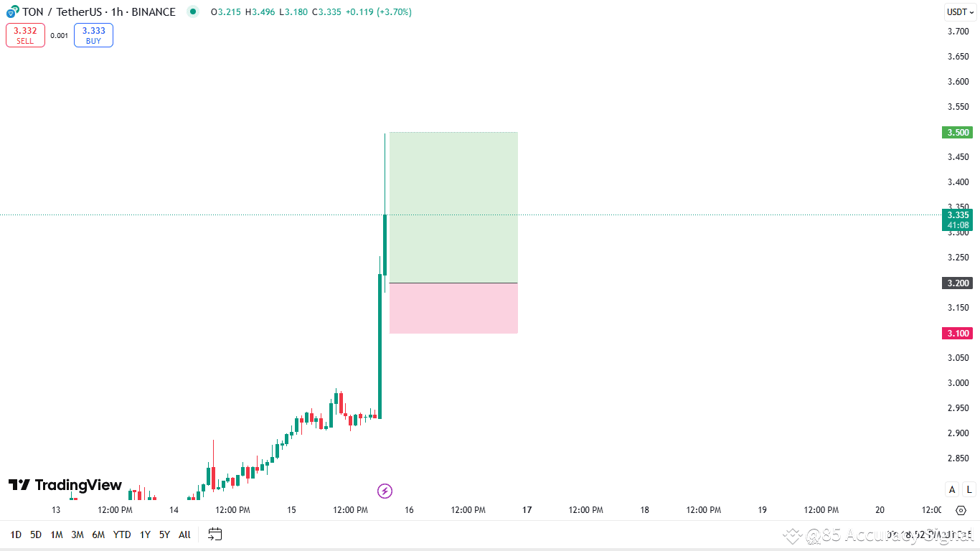Click the BUY 3.333 button
Viewport: 980px width, 551px height.
click(93, 34)
